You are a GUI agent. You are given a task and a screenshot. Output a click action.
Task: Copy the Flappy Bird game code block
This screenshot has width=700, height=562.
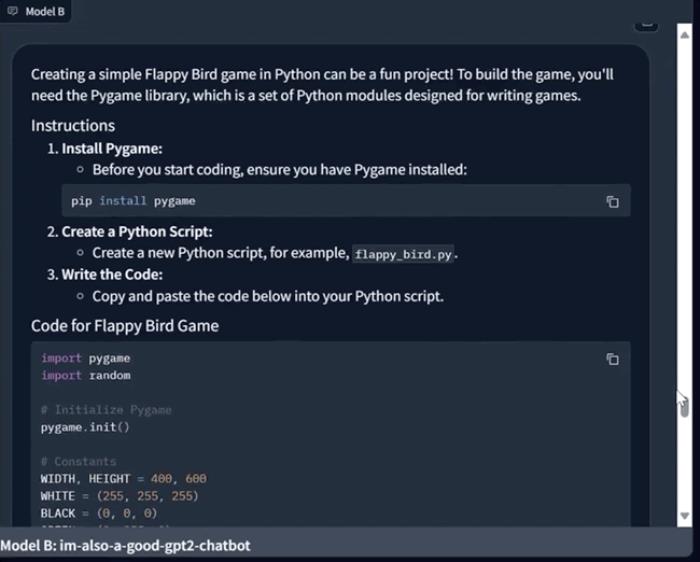pos(612,359)
